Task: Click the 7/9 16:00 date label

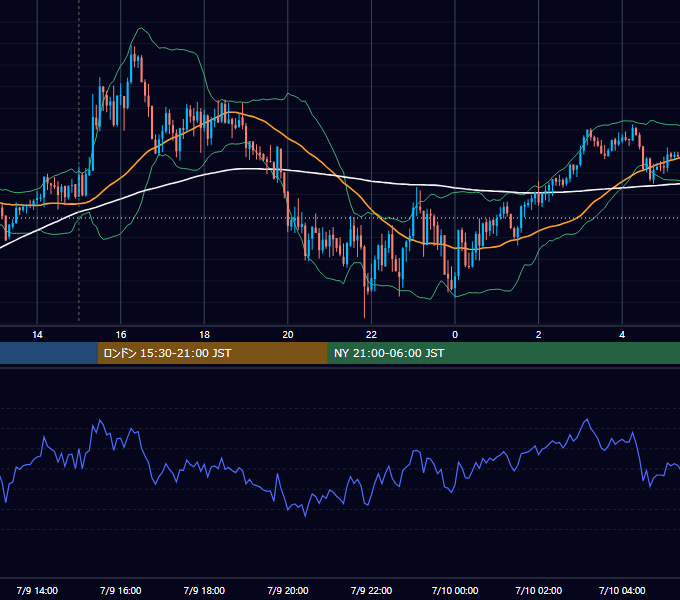Action: click(x=121, y=590)
